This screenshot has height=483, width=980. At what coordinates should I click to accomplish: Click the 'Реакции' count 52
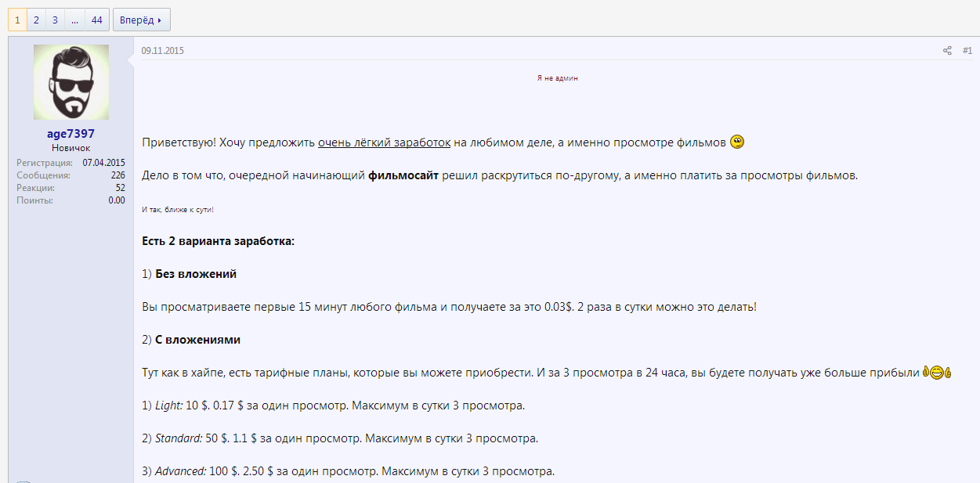click(x=120, y=188)
